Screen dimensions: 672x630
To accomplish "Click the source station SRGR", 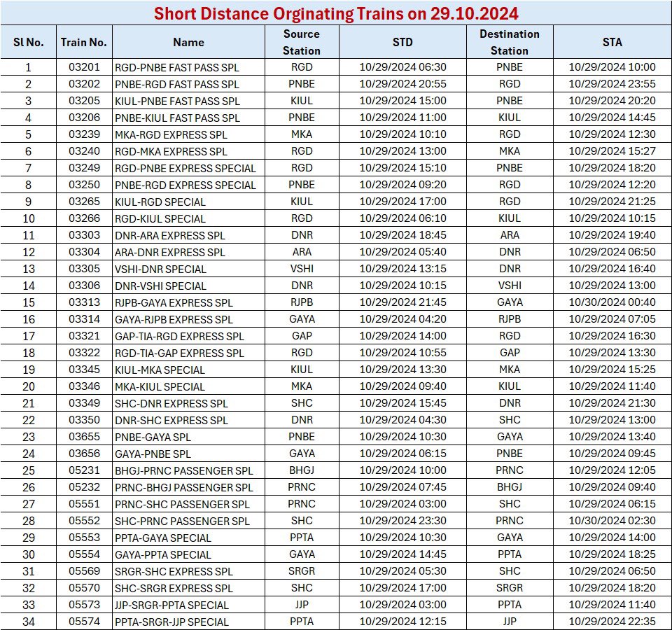I will 302,571.
